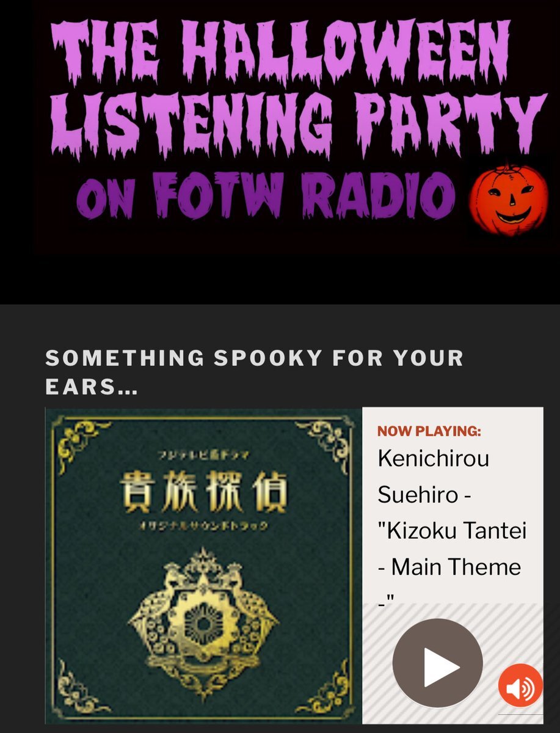Tap the white triangle inside play button

[441, 663]
